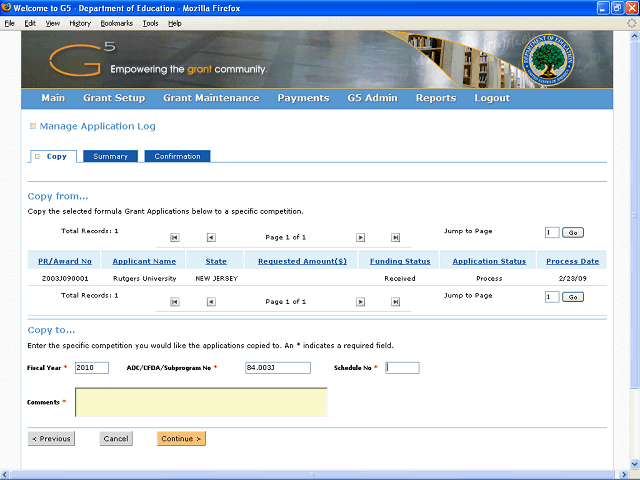The width and height of the screenshot is (640, 480).
Task: Click the Schedule No field
Action: tap(402, 368)
